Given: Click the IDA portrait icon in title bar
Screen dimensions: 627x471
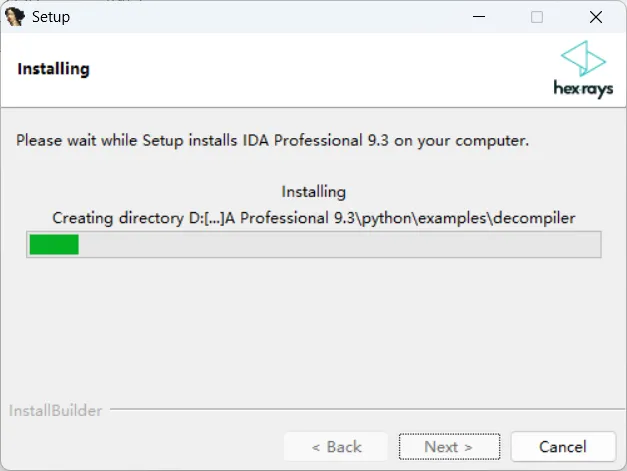Looking at the screenshot, I should [15, 17].
